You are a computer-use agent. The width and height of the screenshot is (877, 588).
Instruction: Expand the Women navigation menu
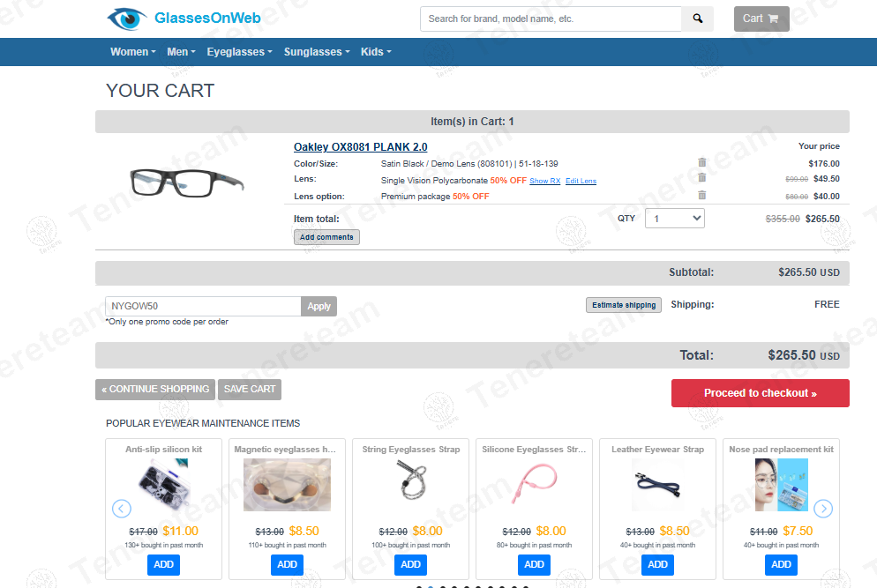click(x=132, y=52)
